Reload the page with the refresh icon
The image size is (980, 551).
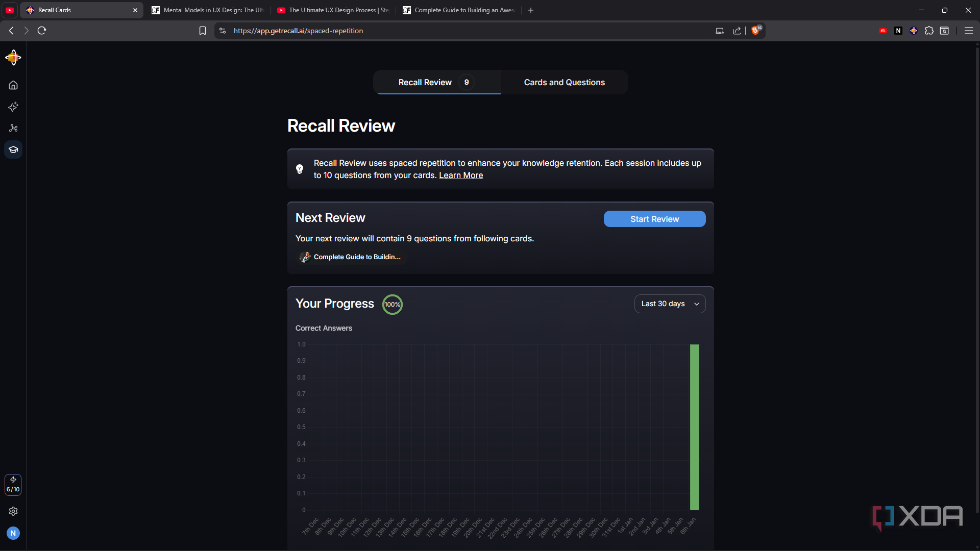(42, 31)
